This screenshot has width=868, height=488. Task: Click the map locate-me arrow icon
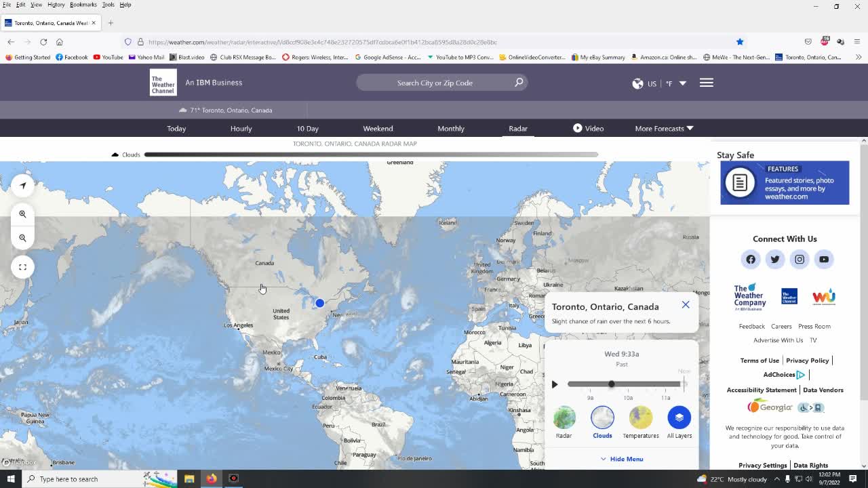point(22,185)
